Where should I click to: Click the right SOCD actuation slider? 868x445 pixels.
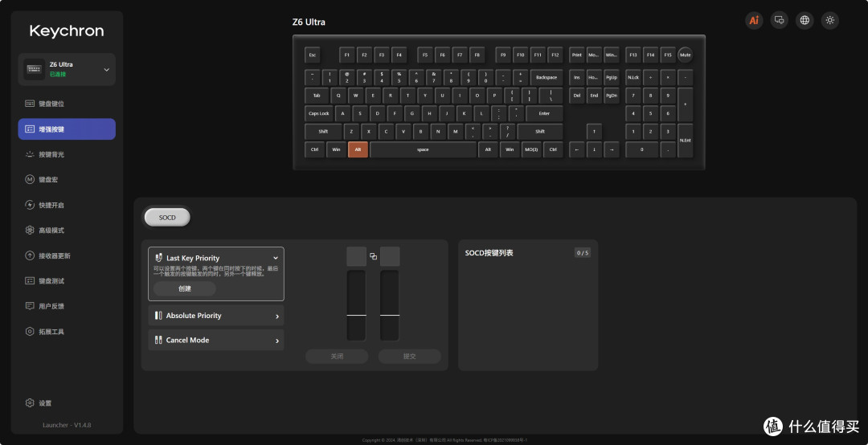(390, 305)
